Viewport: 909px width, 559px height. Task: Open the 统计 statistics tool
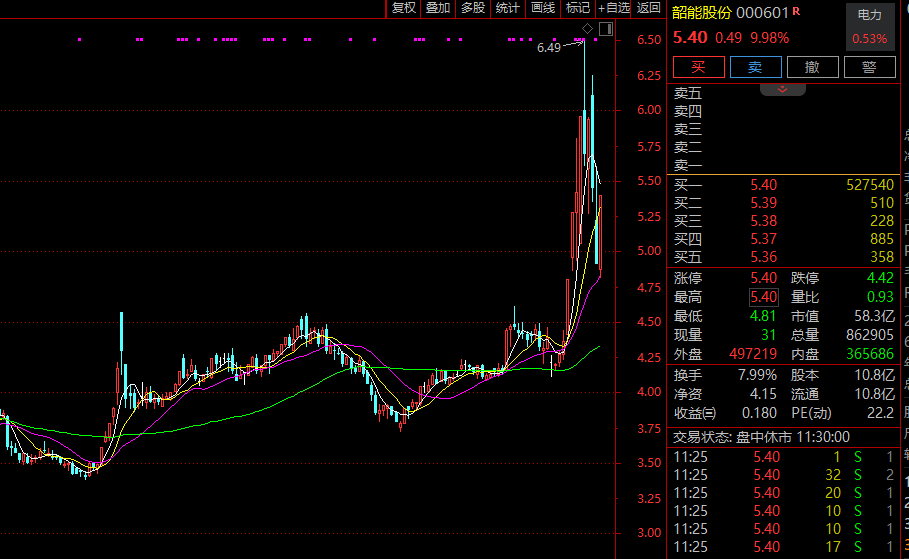click(x=508, y=8)
